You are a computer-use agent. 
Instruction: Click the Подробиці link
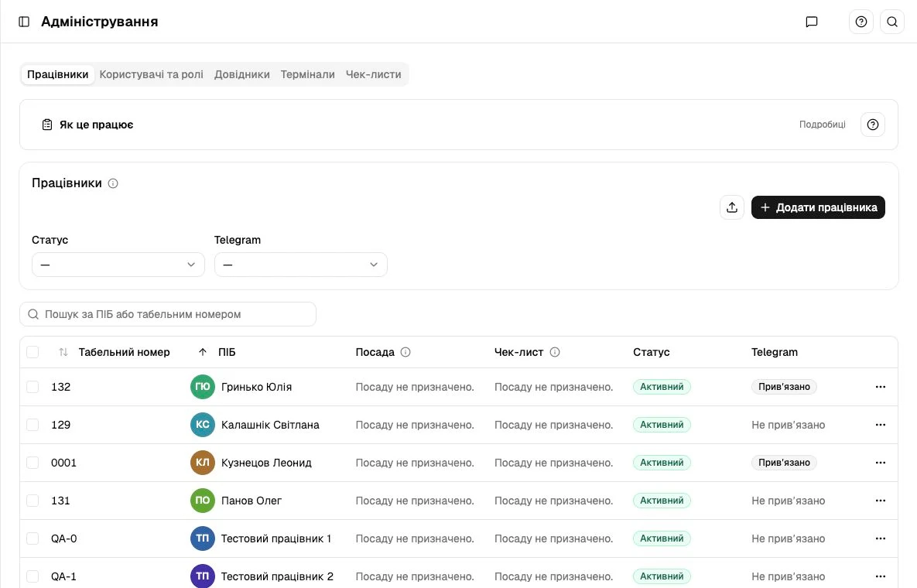(823, 125)
